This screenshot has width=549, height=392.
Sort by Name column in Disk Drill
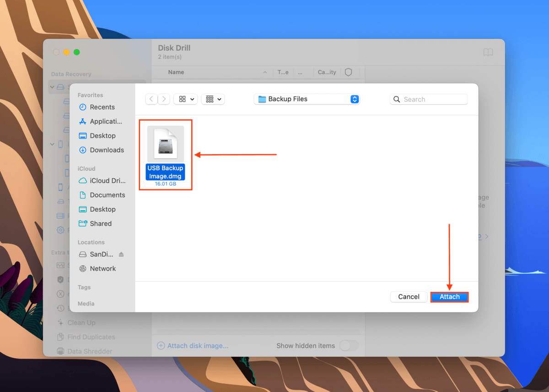coord(176,72)
